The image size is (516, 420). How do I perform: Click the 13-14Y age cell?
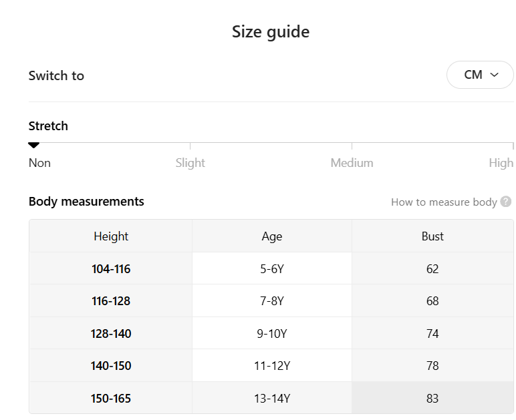(x=272, y=399)
